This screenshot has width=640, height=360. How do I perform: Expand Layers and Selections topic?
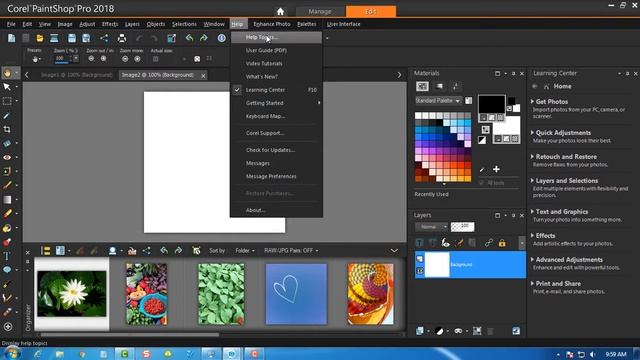pyautogui.click(x=567, y=180)
